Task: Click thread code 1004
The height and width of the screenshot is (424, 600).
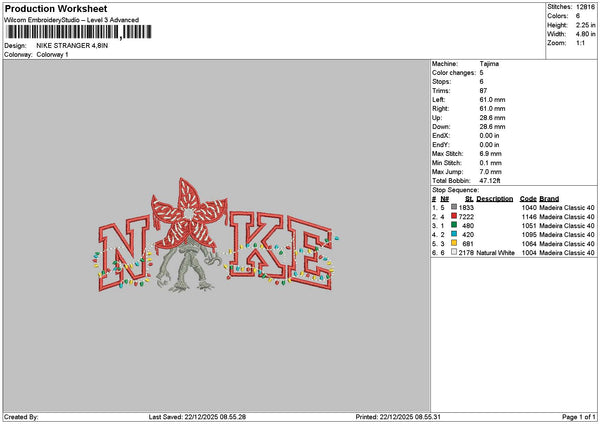Action: pos(529,253)
